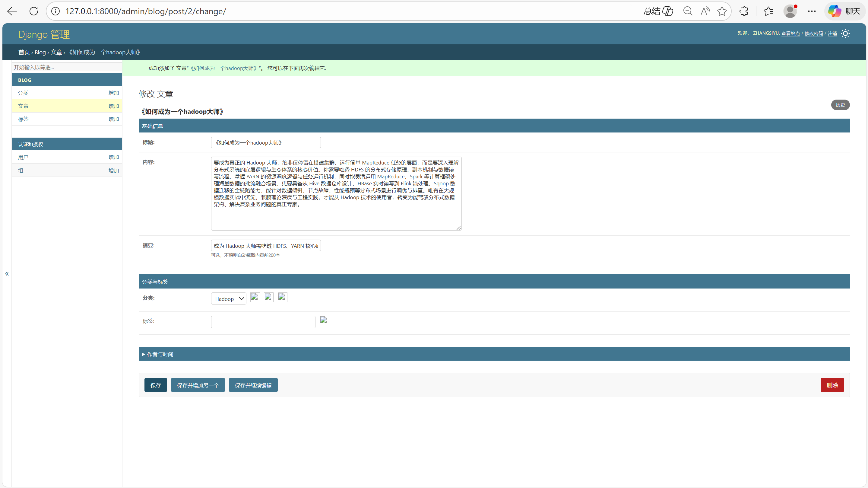Click the edit selected category icon

pos(255,297)
